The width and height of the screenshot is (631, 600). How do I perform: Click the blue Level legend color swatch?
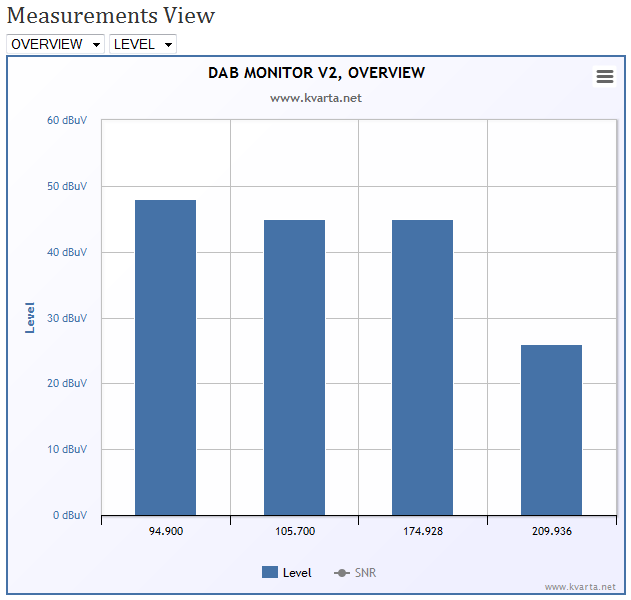[x=270, y=572]
